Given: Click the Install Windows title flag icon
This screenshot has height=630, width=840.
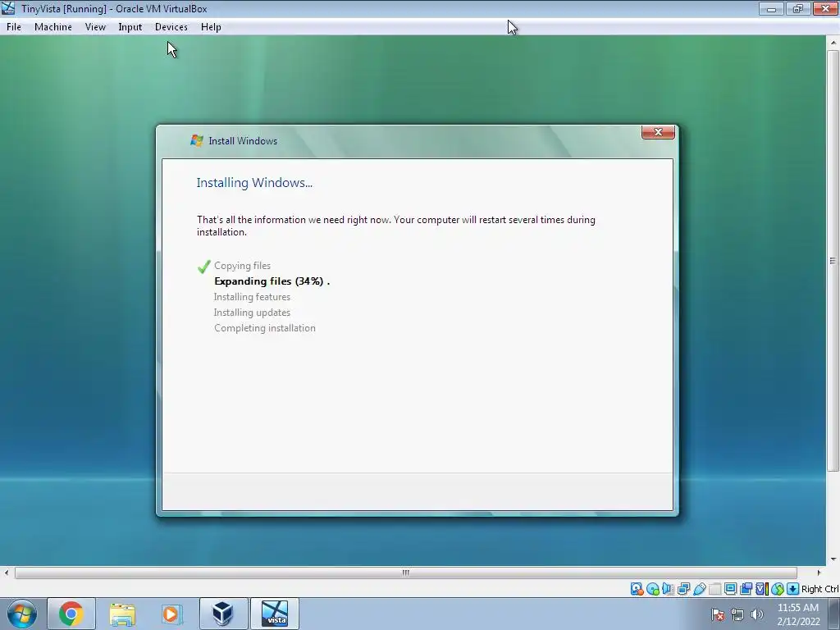Looking at the screenshot, I should 197,140.
